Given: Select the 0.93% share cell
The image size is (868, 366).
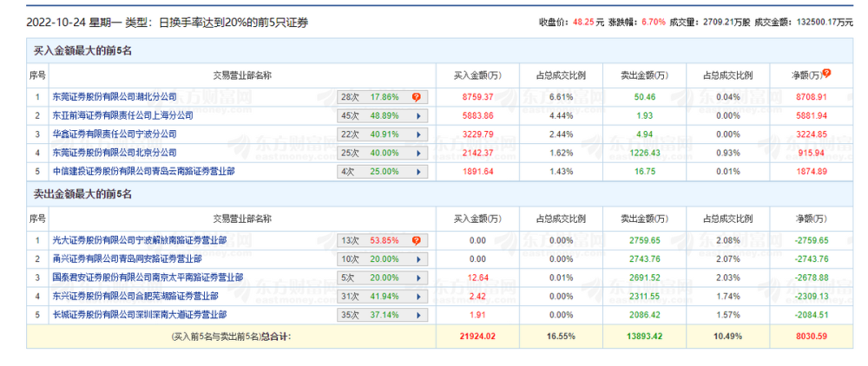Looking at the screenshot, I should coord(727,153).
